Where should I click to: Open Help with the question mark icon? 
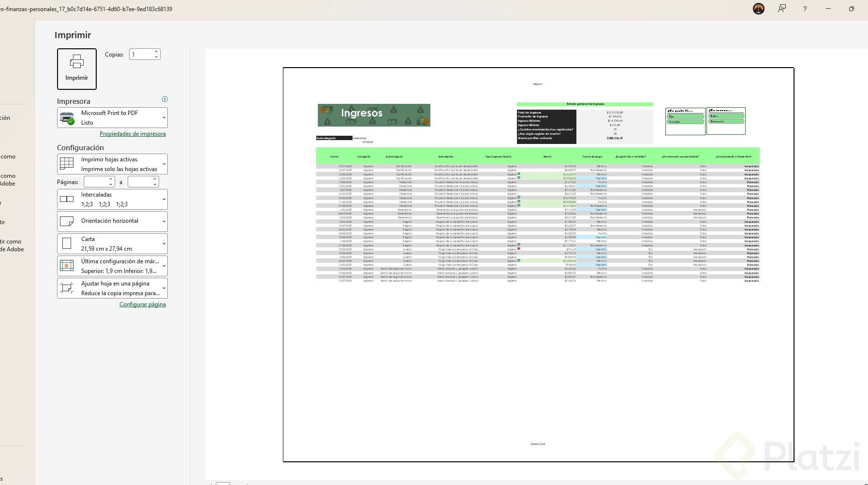(805, 9)
